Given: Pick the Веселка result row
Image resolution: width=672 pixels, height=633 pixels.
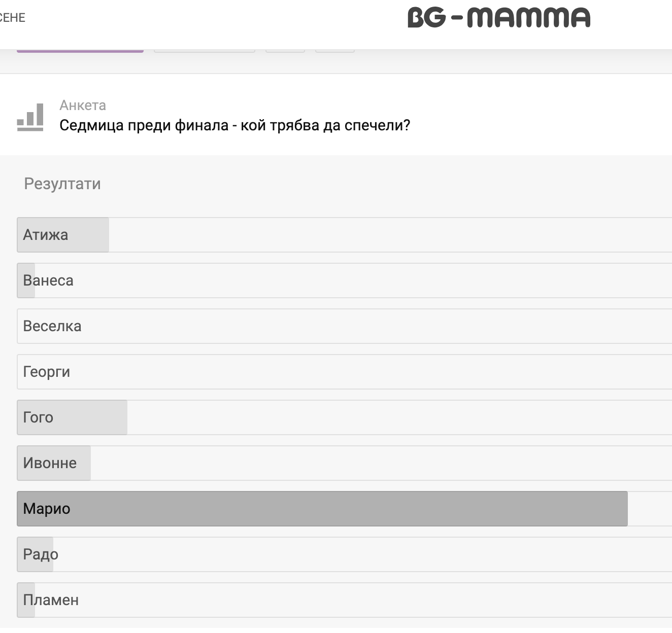Looking at the screenshot, I should 52,326.
